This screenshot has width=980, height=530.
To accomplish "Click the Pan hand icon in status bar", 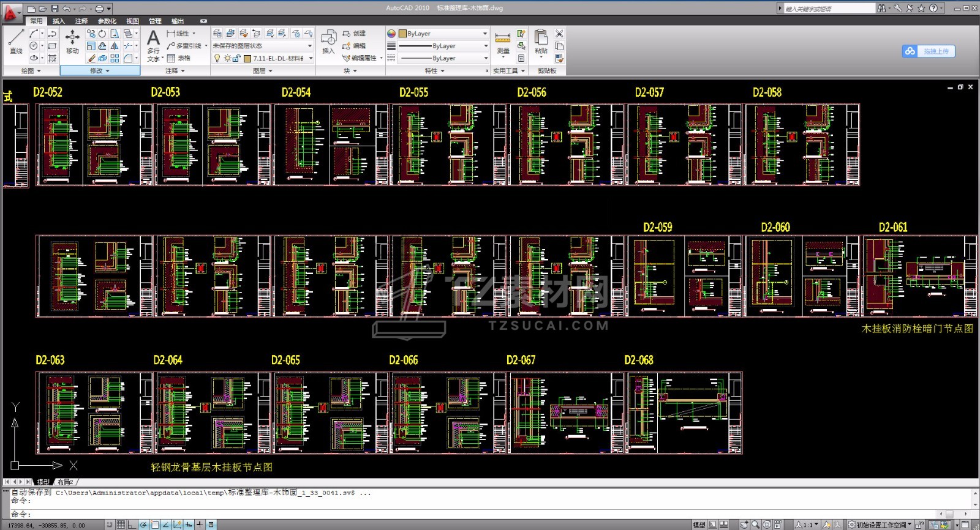I will (744, 524).
